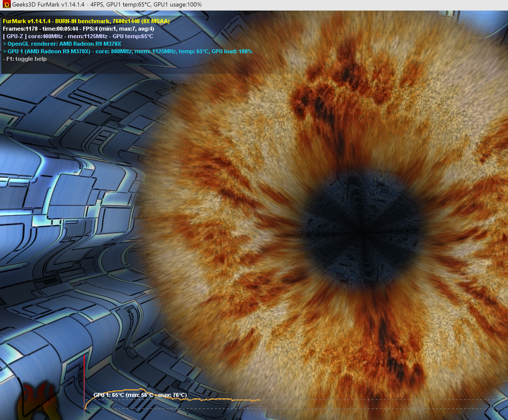The image size is (508, 420).
Task: Click the 'F1: toggle help' hint text
Action: (25, 59)
